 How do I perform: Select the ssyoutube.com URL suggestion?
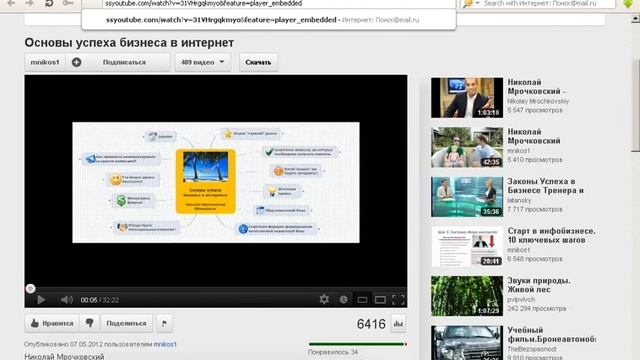269,20
